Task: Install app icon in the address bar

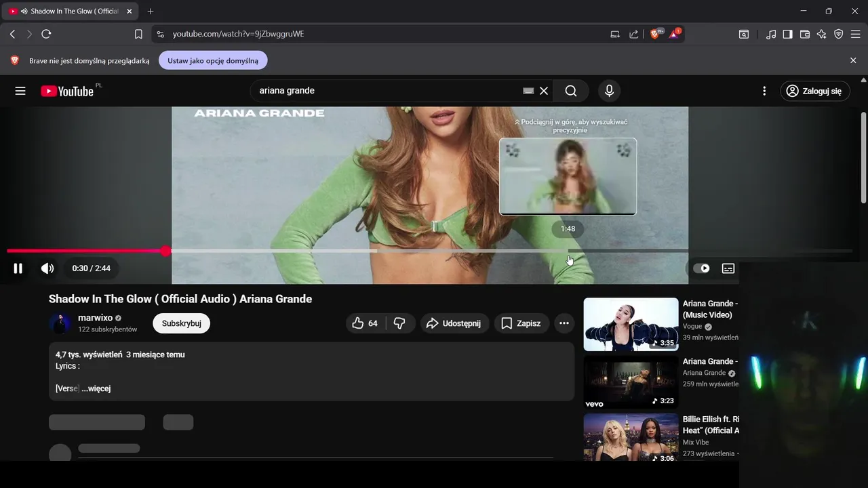Action: pos(615,34)
